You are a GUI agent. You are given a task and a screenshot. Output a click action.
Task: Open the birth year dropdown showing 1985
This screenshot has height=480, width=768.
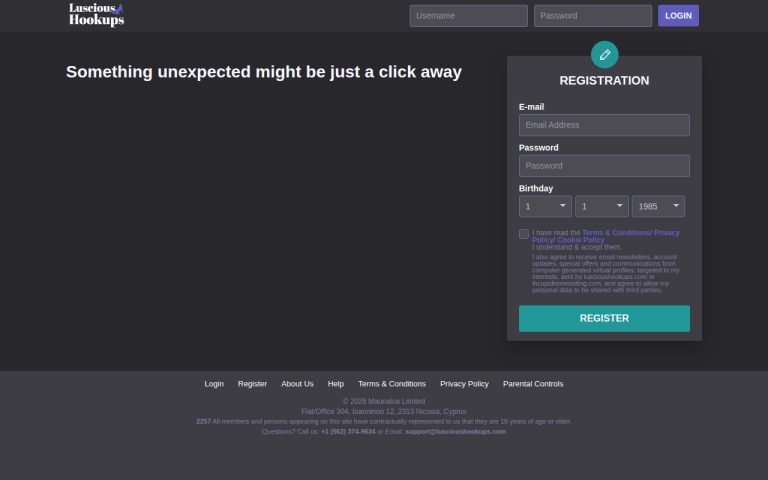click(x=658, y=206)
